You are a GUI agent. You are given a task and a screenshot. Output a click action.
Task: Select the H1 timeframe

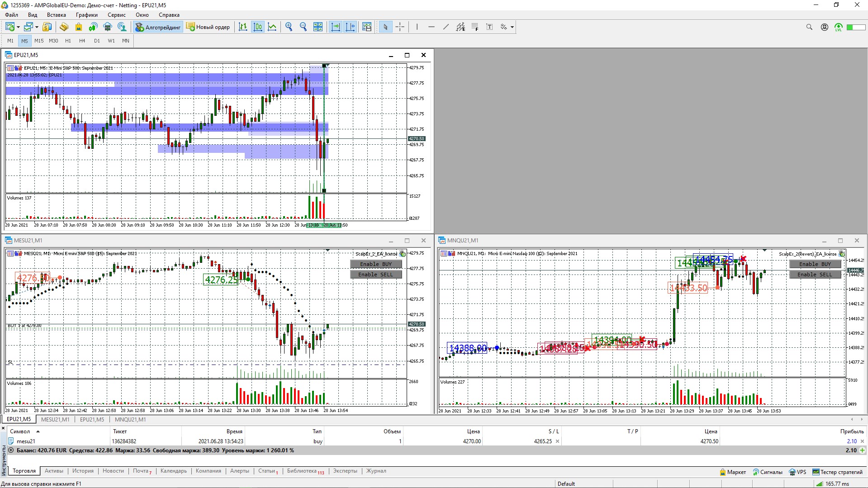[x=68, y=41]
